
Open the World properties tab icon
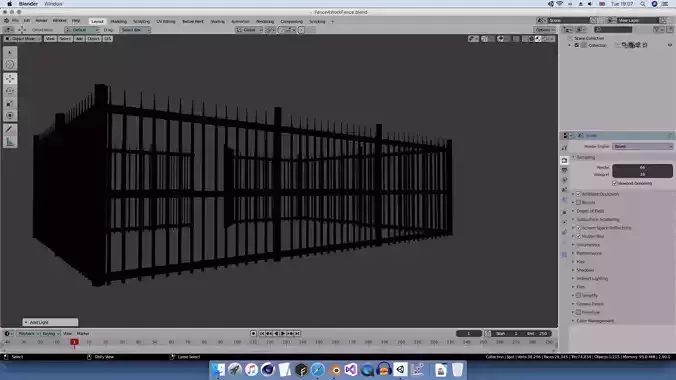564,200
